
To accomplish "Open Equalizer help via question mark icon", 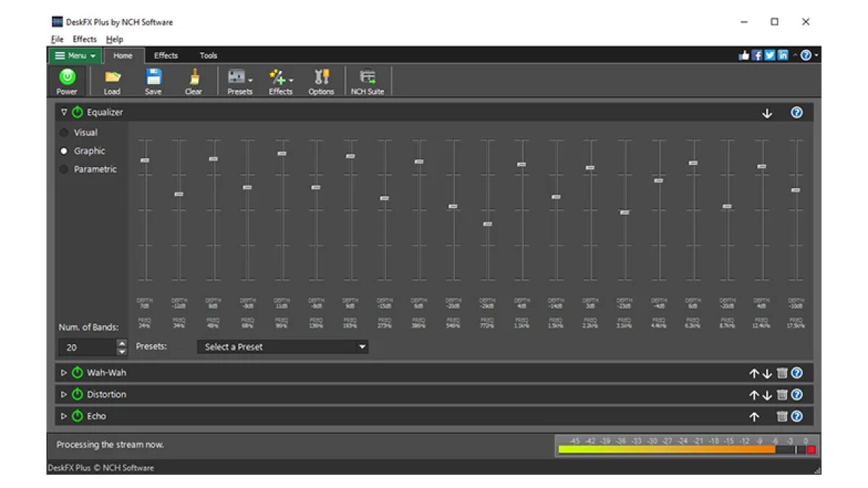I will [x=796, y=112].
